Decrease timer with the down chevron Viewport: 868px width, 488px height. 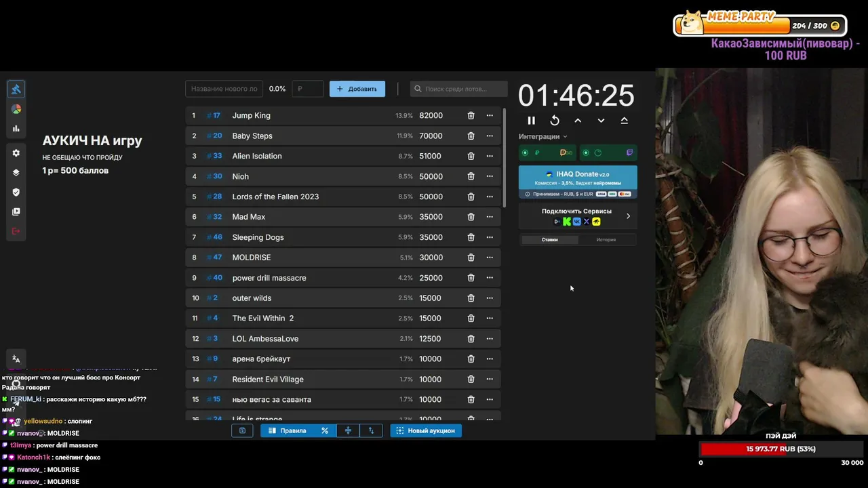[601, 121]
